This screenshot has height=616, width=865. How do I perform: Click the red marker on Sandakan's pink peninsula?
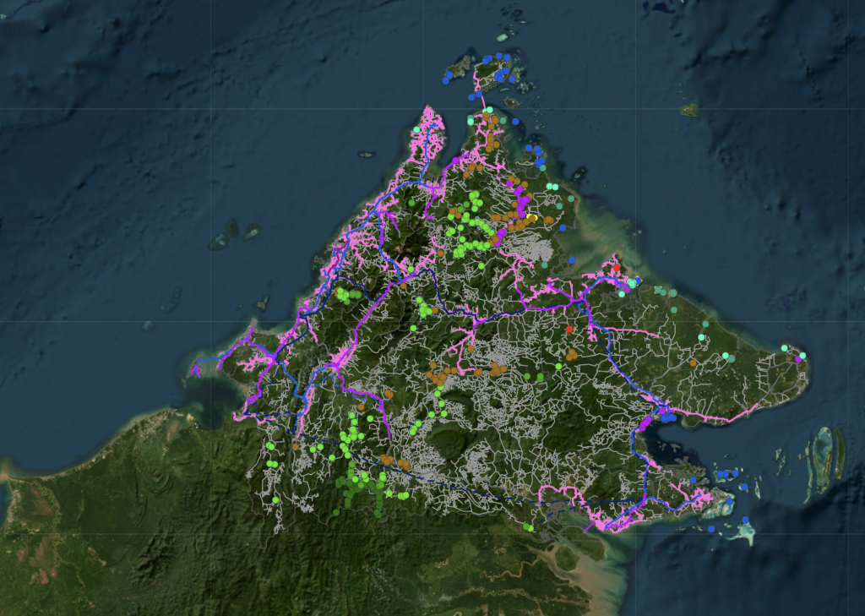(x=617, y=268)
